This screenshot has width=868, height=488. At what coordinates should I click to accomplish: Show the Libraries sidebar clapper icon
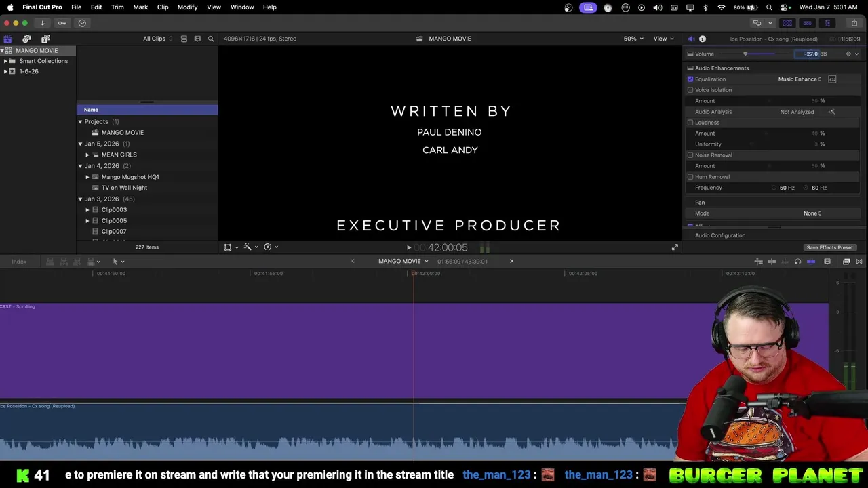[x=7, y=39]
